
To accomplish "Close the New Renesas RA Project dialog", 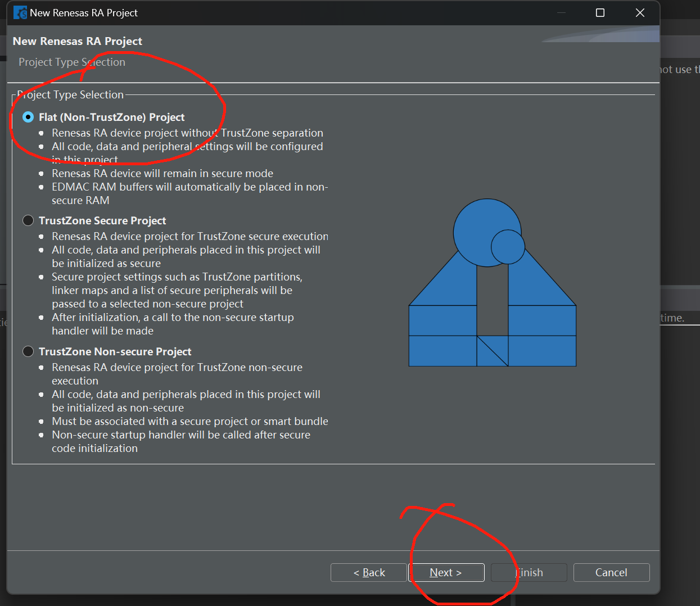I will tap(640, 12).
